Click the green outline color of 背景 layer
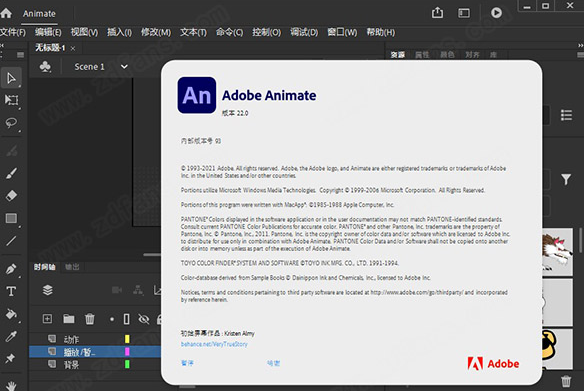 [127, 364]
